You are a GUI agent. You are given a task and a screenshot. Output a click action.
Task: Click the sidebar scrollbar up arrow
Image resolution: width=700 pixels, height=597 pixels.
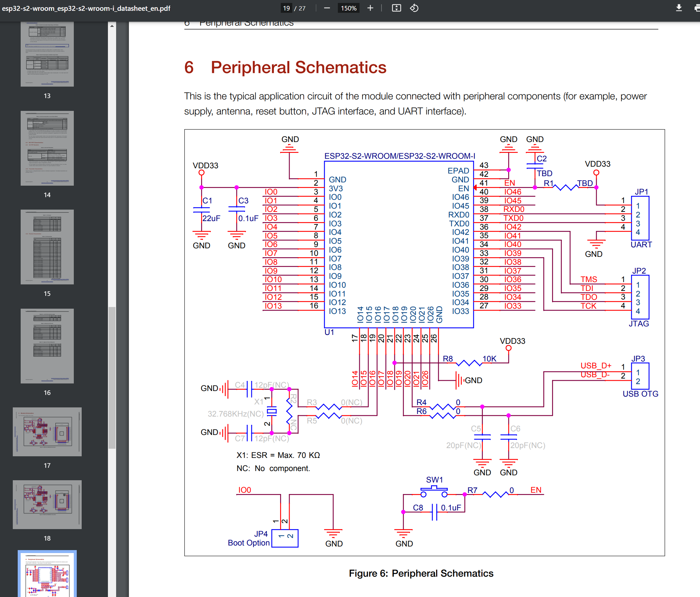pos(112,26)
